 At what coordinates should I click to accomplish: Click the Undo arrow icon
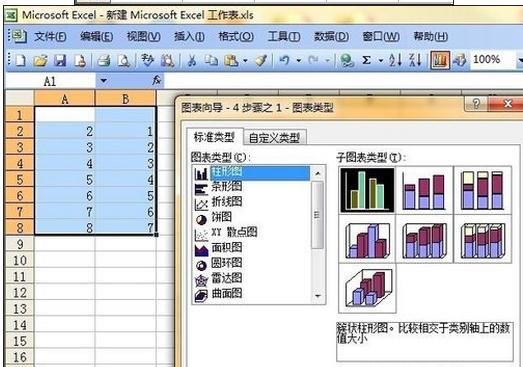285,60
